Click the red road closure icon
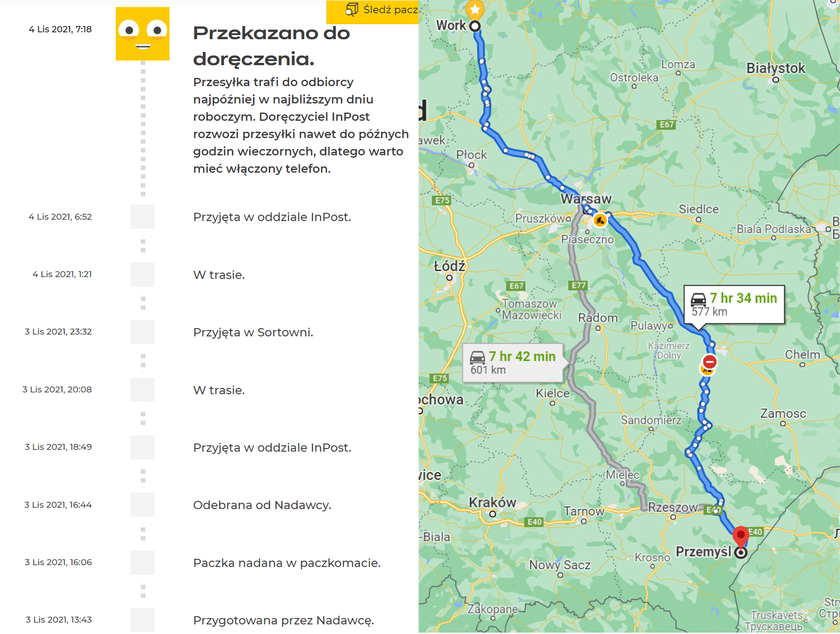The image size is (840, 634). click(x=710, y=362)
